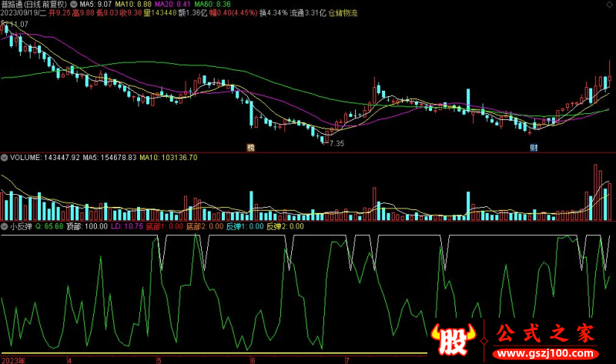Click the MA5: 9.07 moving average label
The image size is (616, 364).
[x=95, y=5]
